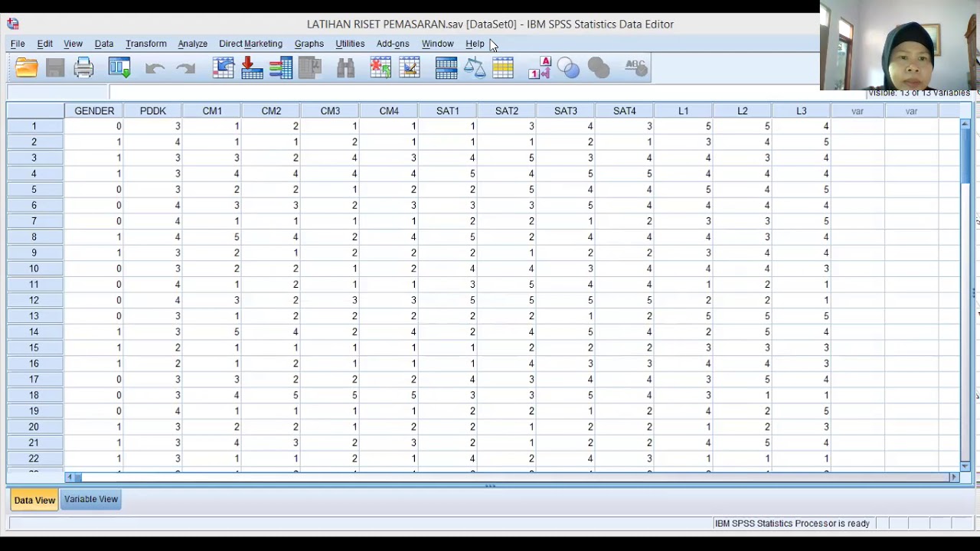Click SPSS application icon in title bar

point(12,24)
